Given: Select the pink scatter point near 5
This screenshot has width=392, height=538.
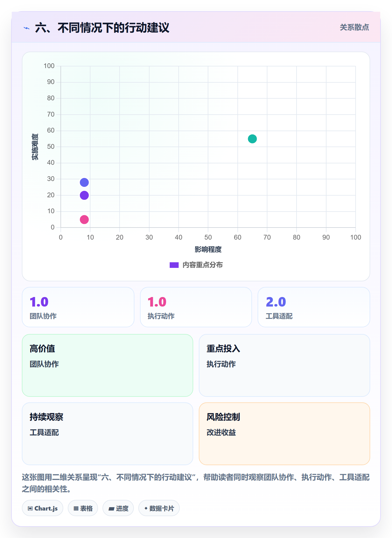Looking at the screenshot, I should (84, 219).
